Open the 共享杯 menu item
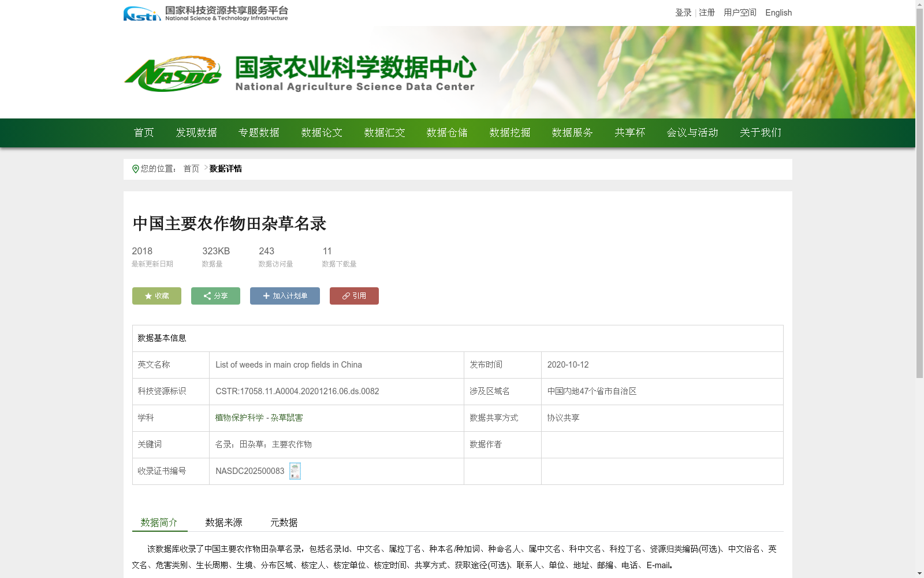The image size is (924, 578). pos(630,133)
